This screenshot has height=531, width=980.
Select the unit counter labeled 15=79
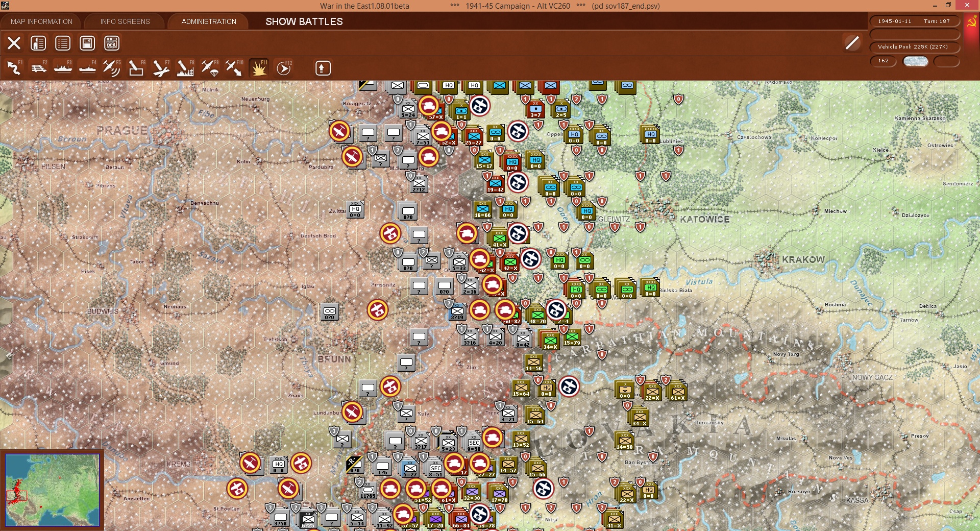coord(572,337)
